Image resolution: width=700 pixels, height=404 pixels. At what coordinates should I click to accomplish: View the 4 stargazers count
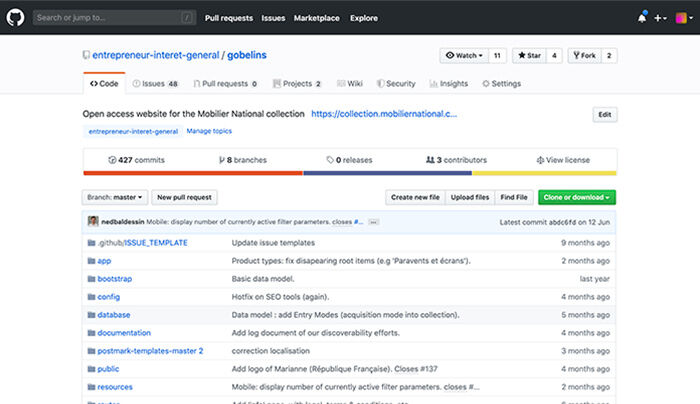[554, 55]
